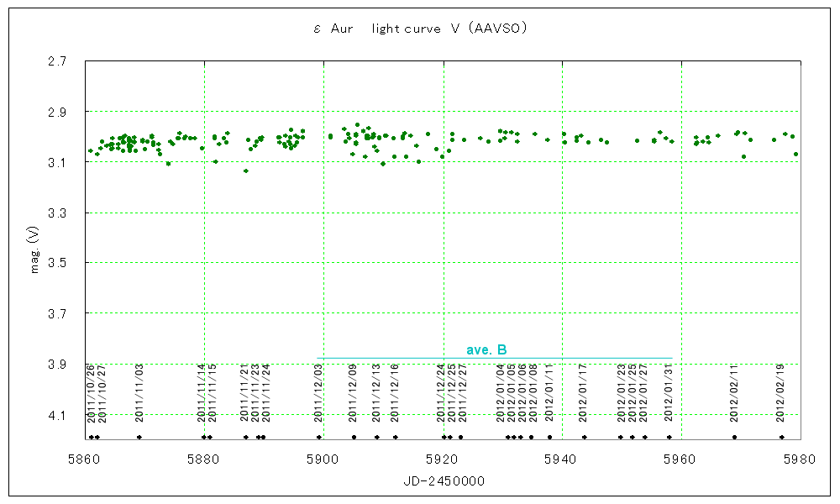Click the black dot marker below 2011/12/09

pos(354,437)
